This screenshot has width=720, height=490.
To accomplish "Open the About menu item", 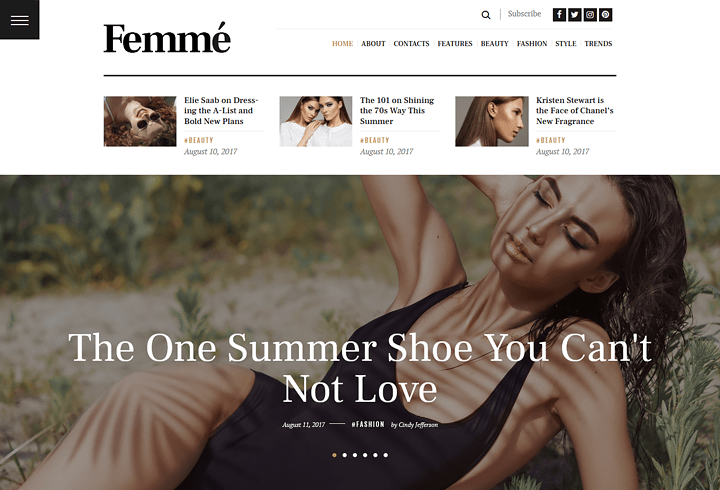I will [373, 44].
